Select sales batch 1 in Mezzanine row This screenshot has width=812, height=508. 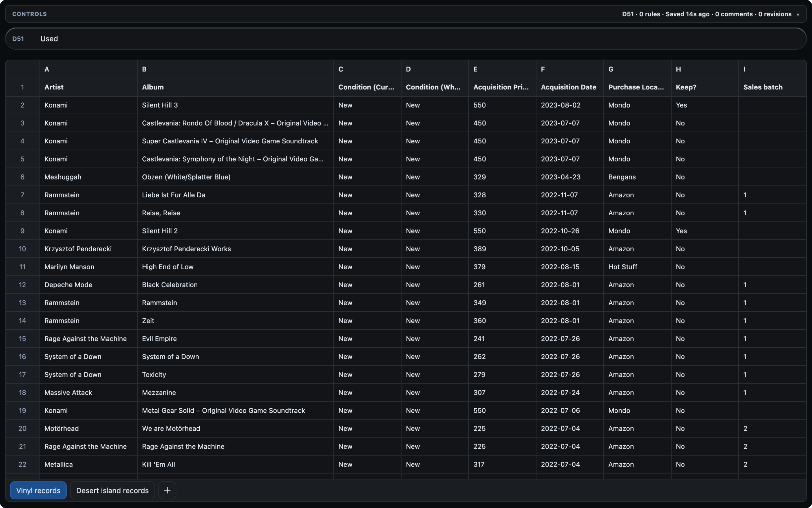coord(773,392)
